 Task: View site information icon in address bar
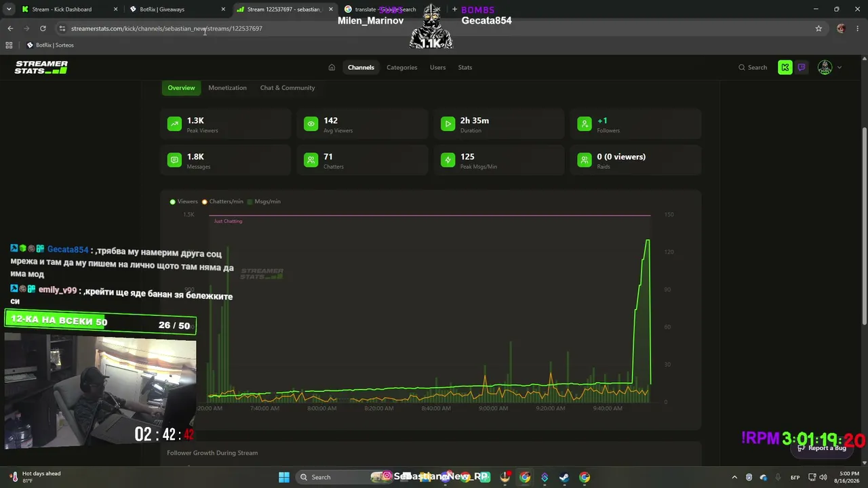(62, 28)
